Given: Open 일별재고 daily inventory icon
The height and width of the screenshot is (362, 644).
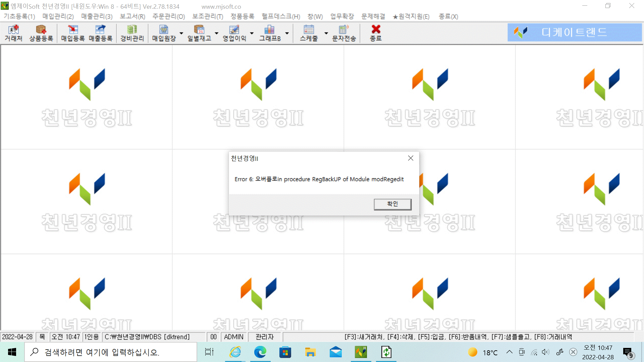Looking at the screenshot, I should [199, 33].
